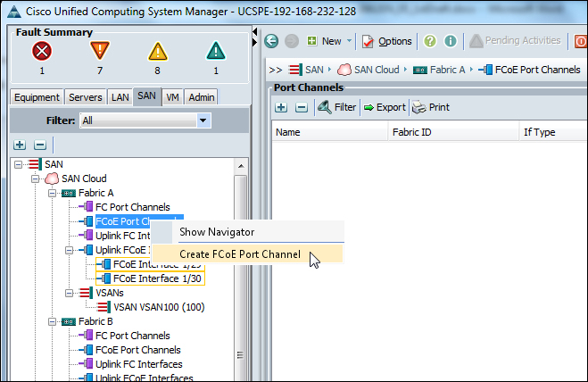This screenshot has height=382, width=588.
Task: Click the pane splitter expand-right arrow
Action: [255, 43]
